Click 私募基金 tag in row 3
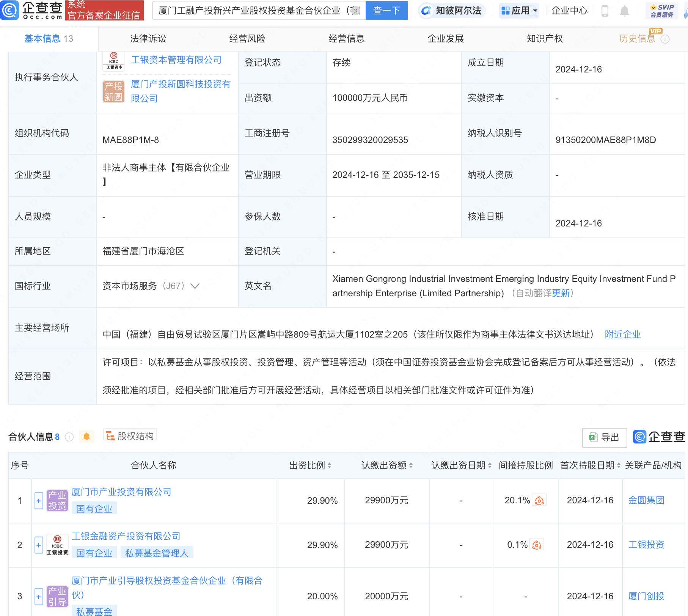 [x=94, y=611]
